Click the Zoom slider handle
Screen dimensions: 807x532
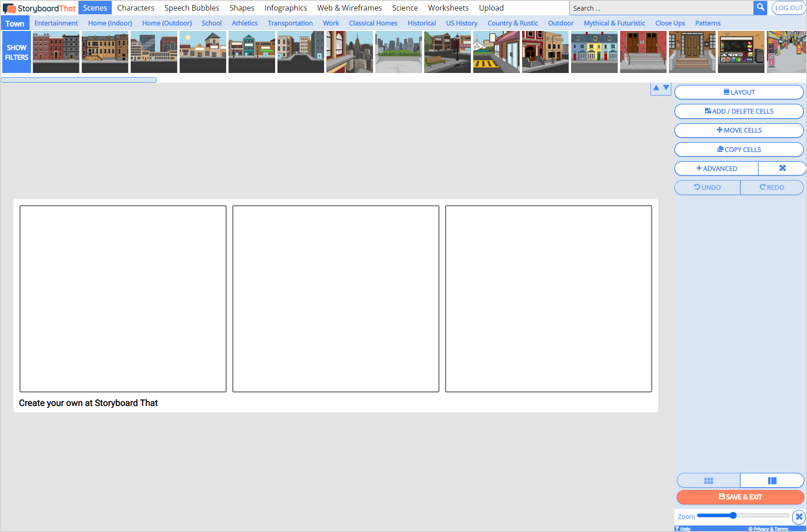733,515
